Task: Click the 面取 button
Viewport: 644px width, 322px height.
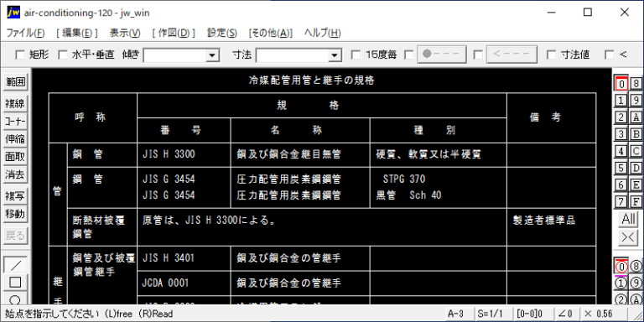Action: coord(15,157)
